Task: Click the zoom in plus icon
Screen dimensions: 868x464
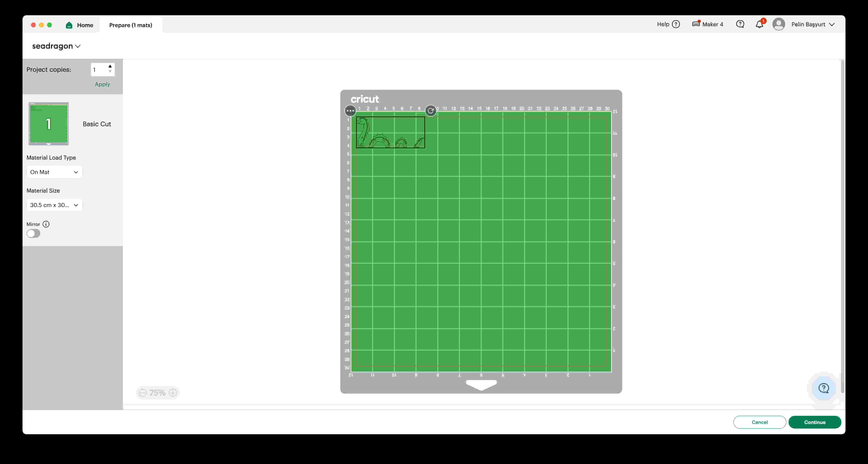Action: 173,393
